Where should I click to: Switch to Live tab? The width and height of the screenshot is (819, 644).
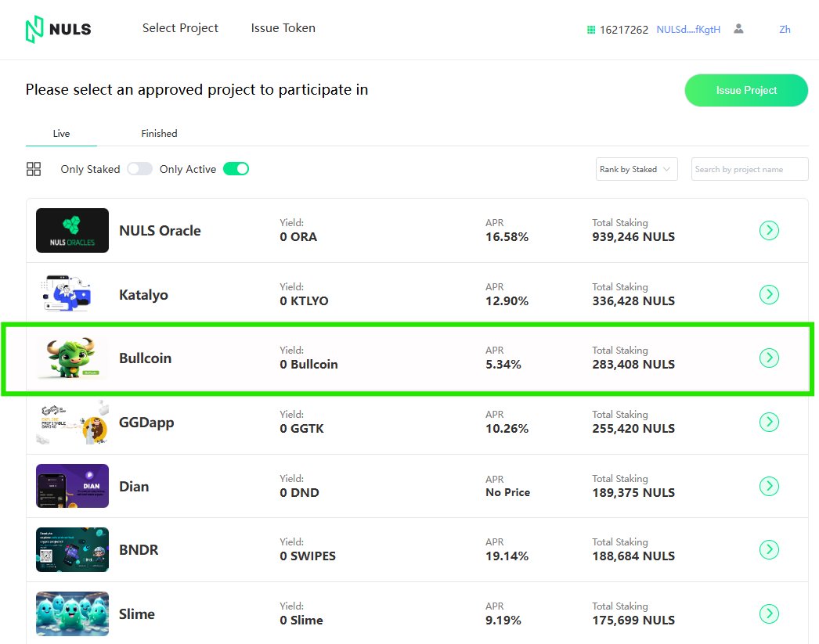coord(61,134)
